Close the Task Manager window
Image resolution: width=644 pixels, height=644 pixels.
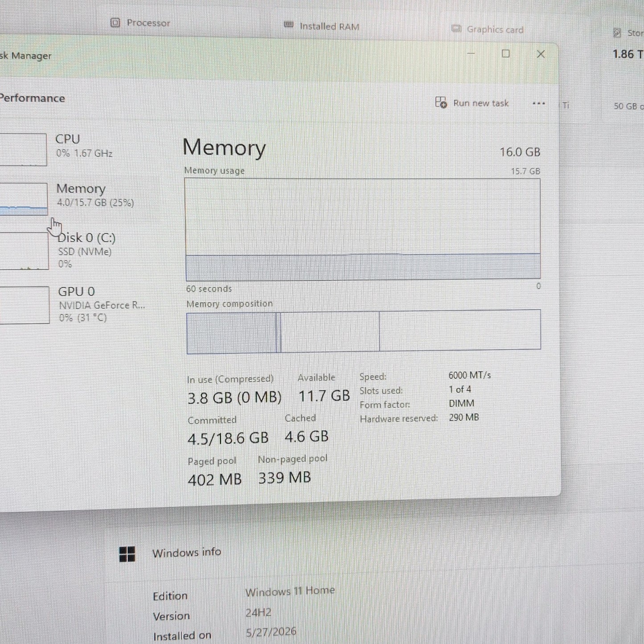(x=541, y=54)
